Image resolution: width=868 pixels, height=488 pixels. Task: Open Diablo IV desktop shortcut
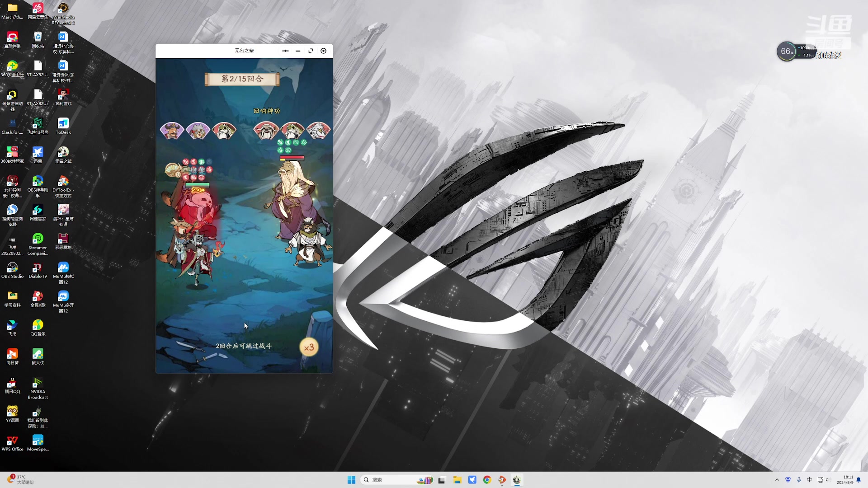pos(38,270)
